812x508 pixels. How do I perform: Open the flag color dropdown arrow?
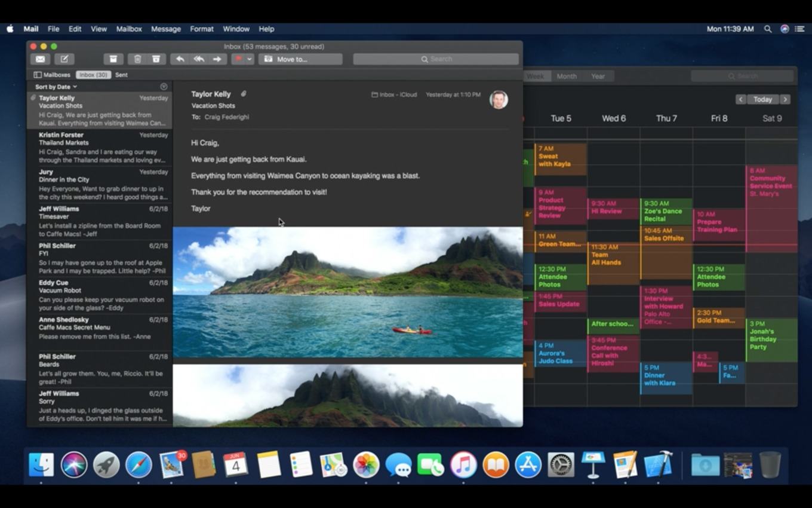coord(250,59)
